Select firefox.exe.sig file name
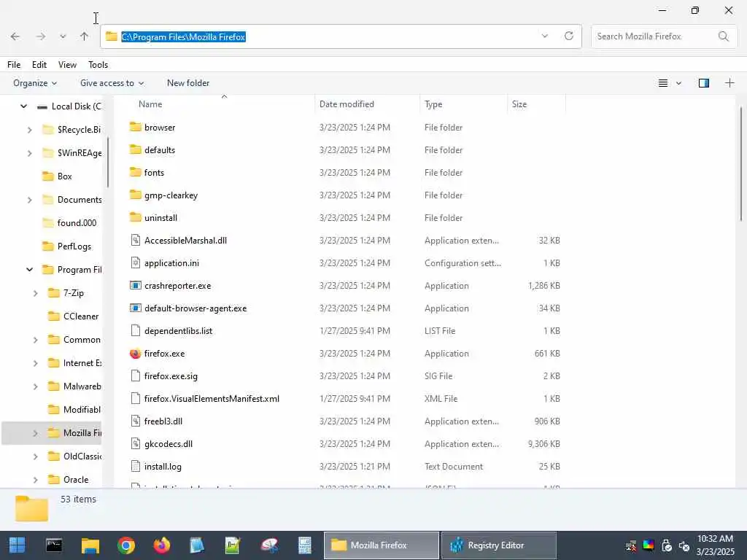This screenshot has height=560, width=747. [171, 376]
